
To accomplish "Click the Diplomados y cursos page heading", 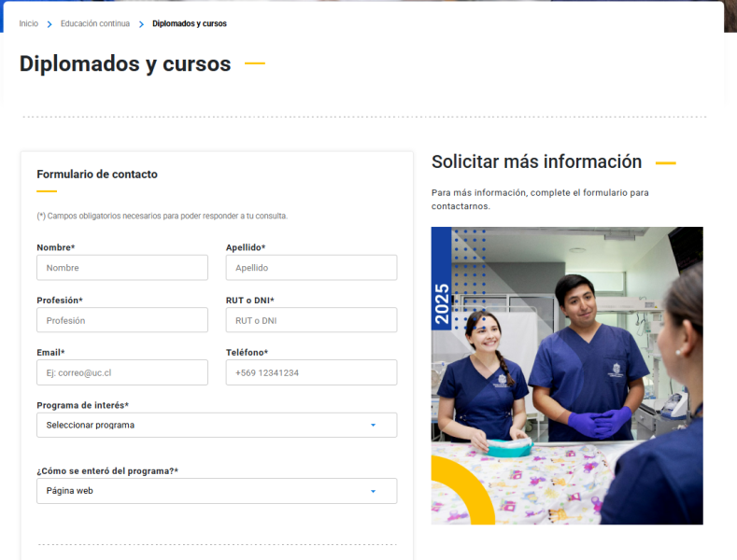I will click(x=125, y=63).
